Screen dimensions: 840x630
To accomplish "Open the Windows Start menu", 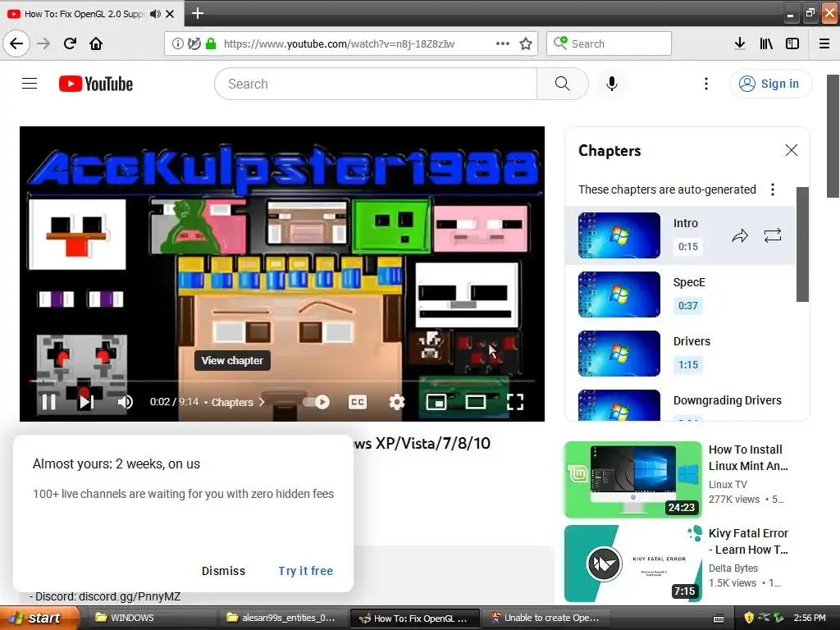I will coord(39,618).
